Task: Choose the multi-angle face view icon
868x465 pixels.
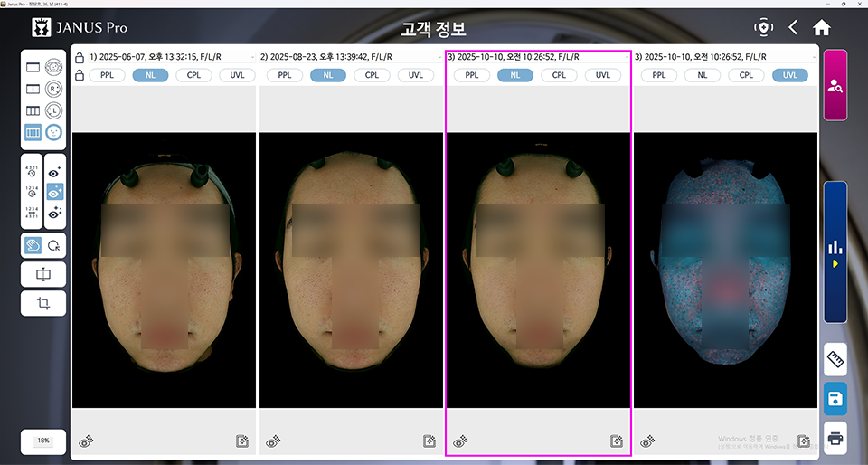Action: (x=53, y=67)
